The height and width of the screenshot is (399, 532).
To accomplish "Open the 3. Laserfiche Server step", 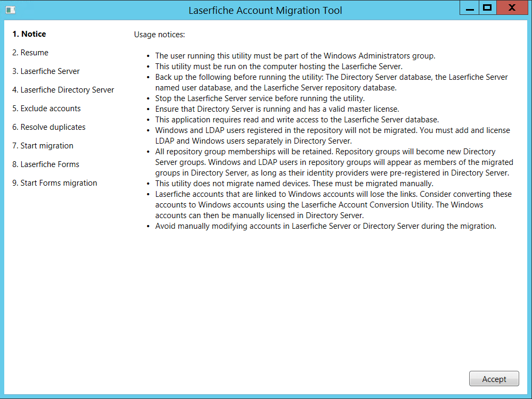I will pos(46,71).
